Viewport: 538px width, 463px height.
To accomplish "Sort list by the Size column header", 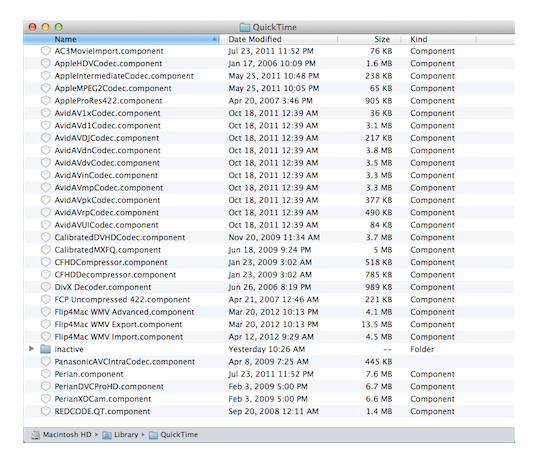I will pyautogui.click(x=369, y=39).
